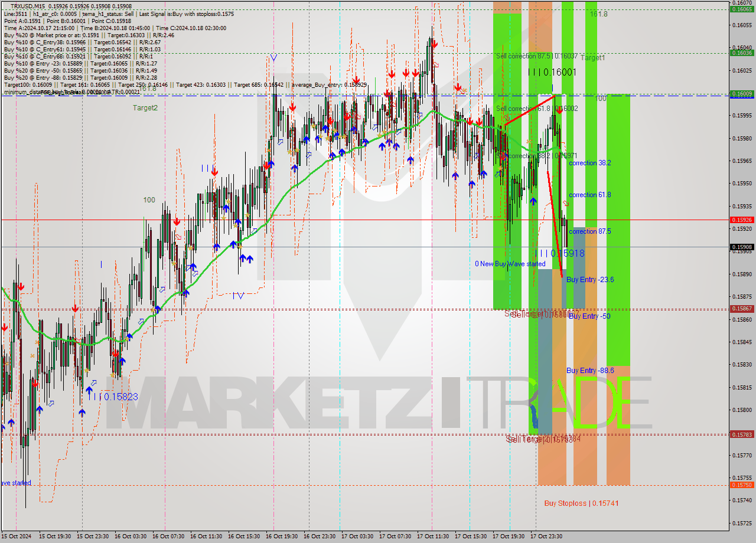The height and width of the screenshot is (543, 756).
Task: Click '15 Oct 19:30' on the time axis
Action: 55,537
